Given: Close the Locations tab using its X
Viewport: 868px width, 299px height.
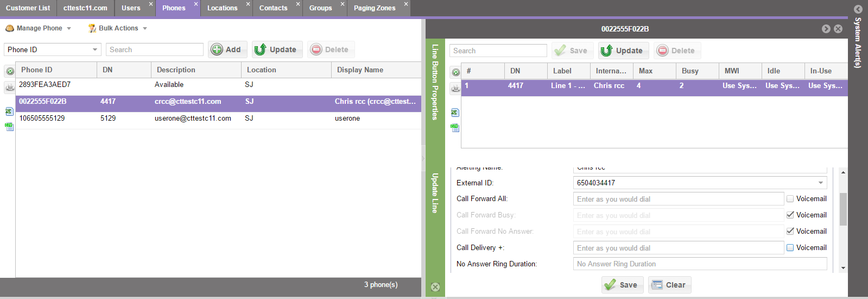Looking at the screenshot, I should (x=248, y=4).
